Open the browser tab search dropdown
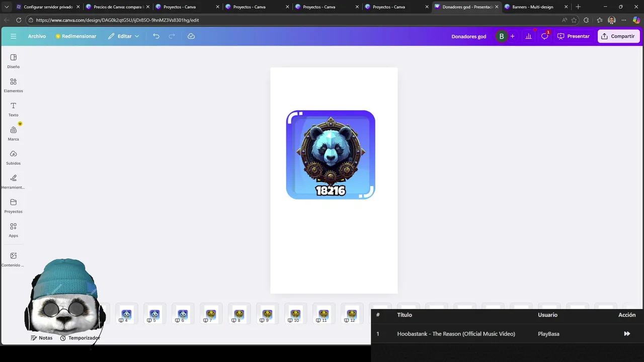Image resolution: width=644 pixels, height=362 pixels. tap(7, 7)
